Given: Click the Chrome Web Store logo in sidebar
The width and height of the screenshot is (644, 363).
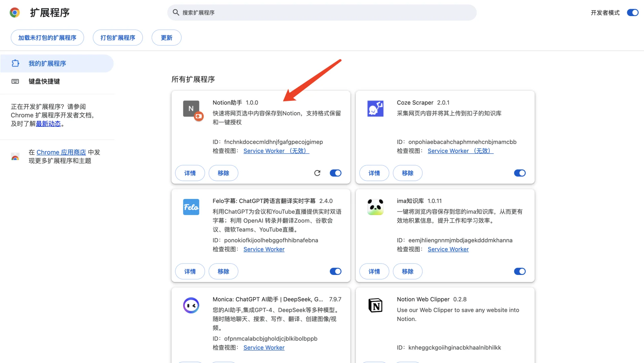Looking at the screenshot, I should coord(15,157).
